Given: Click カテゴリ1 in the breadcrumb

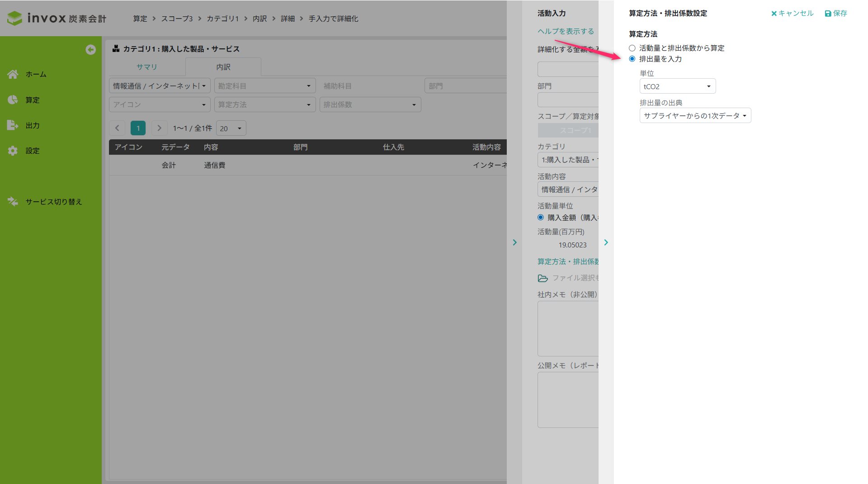Looking at the screenshot, I should click(x=222, y=19).
